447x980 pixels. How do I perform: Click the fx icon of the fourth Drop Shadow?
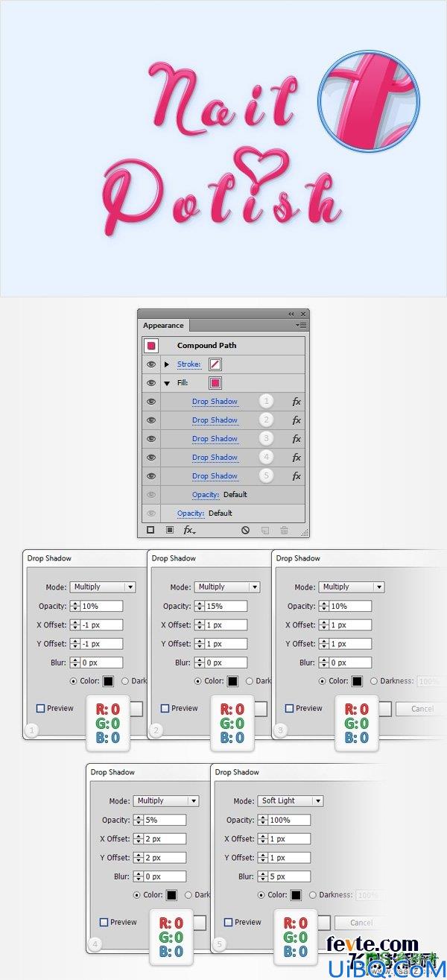point(297,458)
